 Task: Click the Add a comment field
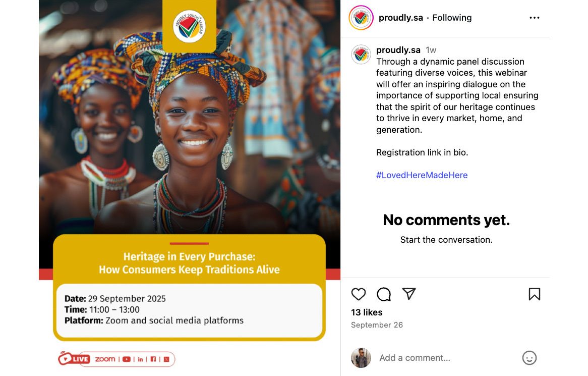point(446,358)
